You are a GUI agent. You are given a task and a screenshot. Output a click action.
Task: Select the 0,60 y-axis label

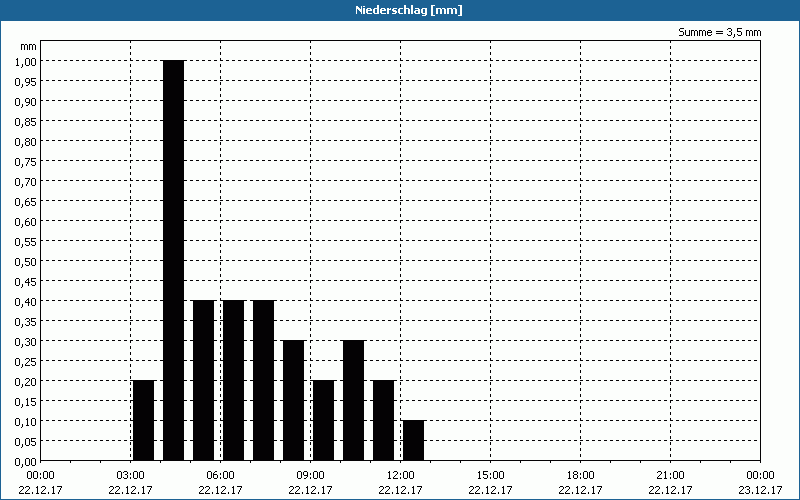pyautogui.click(x=26, y=221)
